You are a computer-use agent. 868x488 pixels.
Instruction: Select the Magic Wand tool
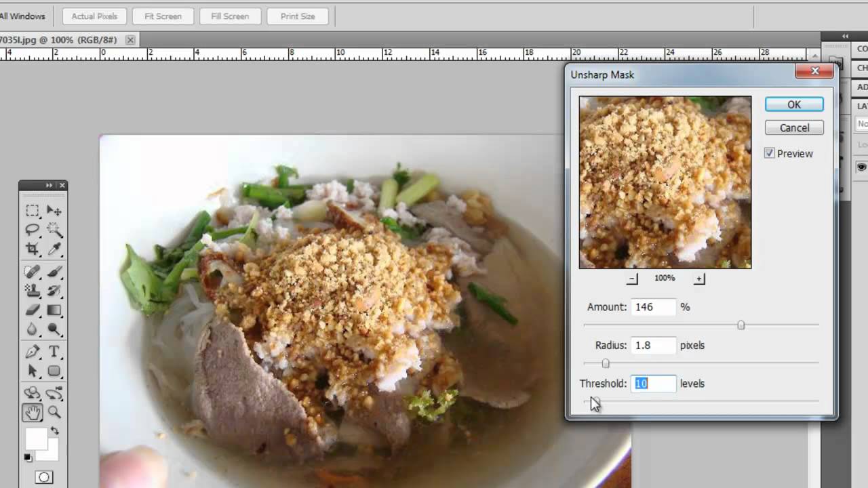tap(54, 230)
